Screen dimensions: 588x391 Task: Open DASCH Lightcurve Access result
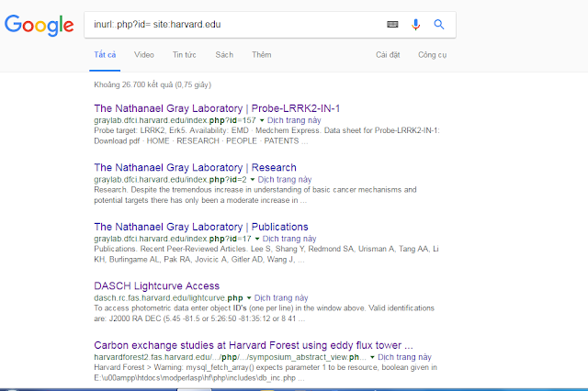(156, 285)
